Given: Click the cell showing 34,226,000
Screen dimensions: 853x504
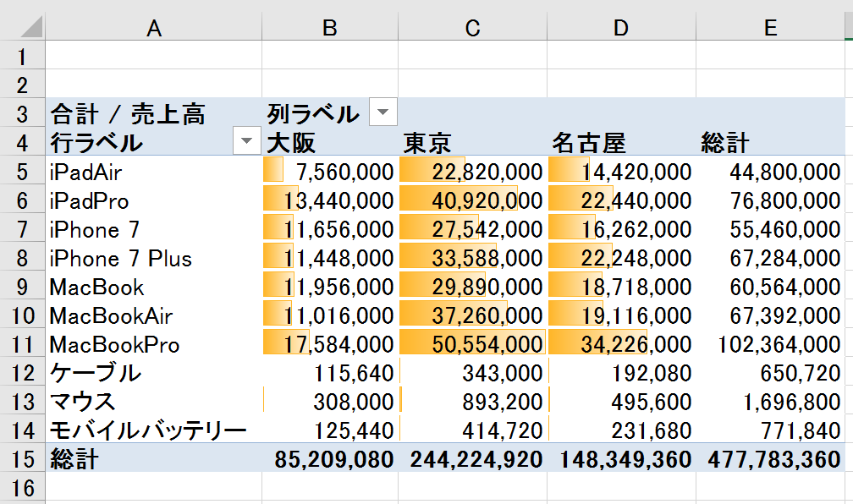Looking at the screenshot, I should coord(621,343).
